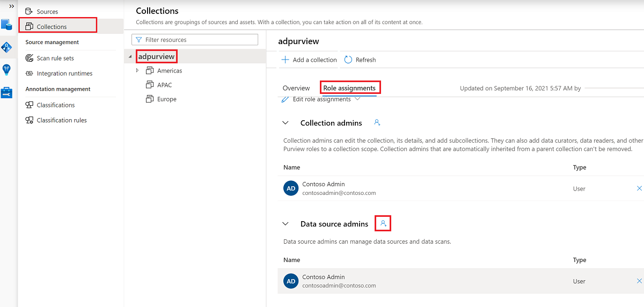Open the Management toolbox icon
Viewport: 644px width, 307px height.
6,93
